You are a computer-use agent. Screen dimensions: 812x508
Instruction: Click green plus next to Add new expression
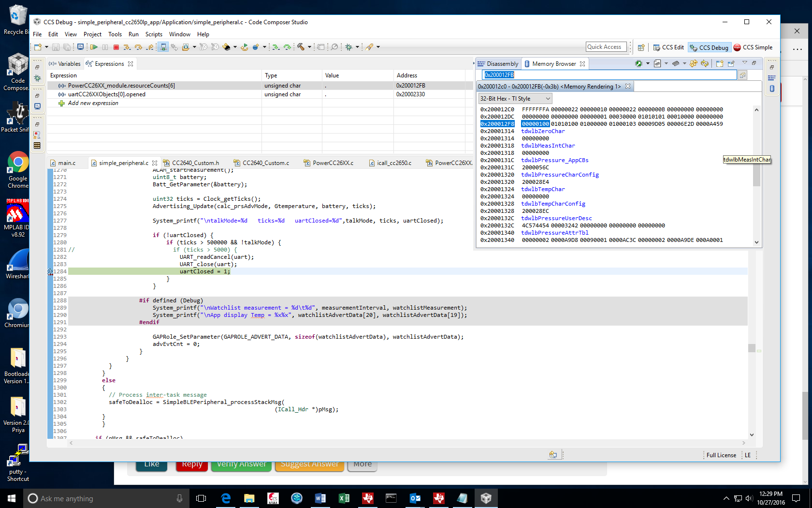61,103
